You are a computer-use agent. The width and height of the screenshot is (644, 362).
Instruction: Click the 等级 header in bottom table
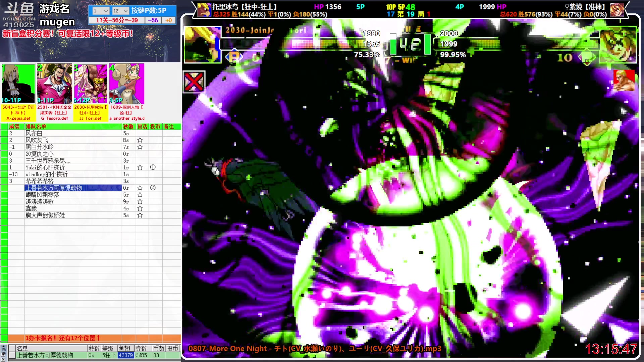109,348
